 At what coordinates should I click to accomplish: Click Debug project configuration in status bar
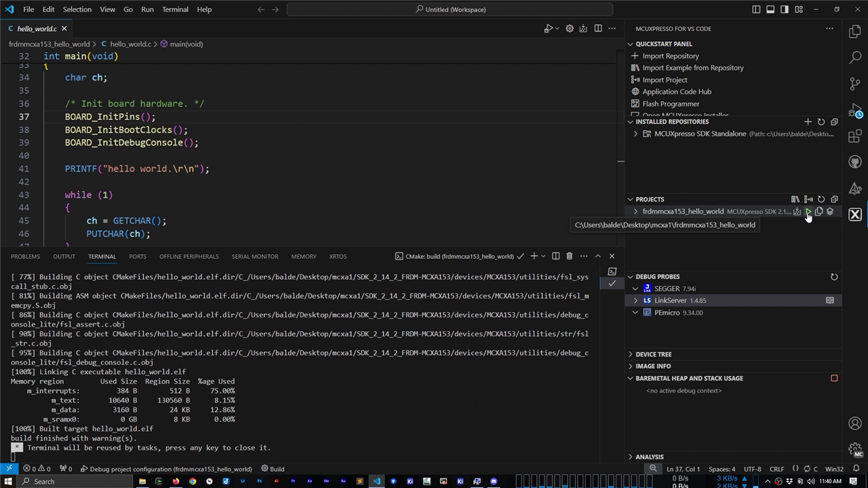pyautogui.click(x=166, y=469)
